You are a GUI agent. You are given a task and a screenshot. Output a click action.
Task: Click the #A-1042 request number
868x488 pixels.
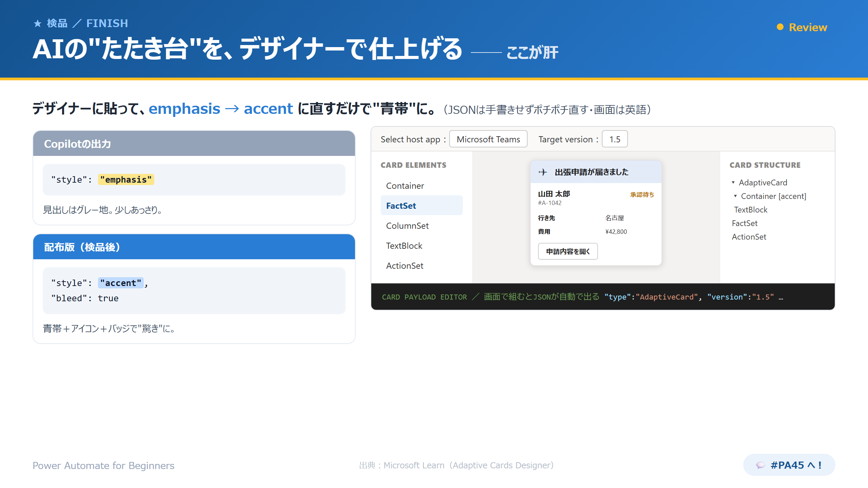click(550, 203)
